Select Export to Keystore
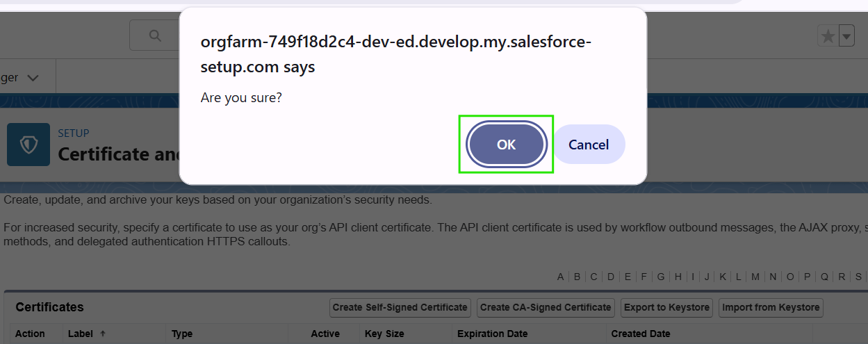This screenshot has width=868, height=344. tap(666, 307)
